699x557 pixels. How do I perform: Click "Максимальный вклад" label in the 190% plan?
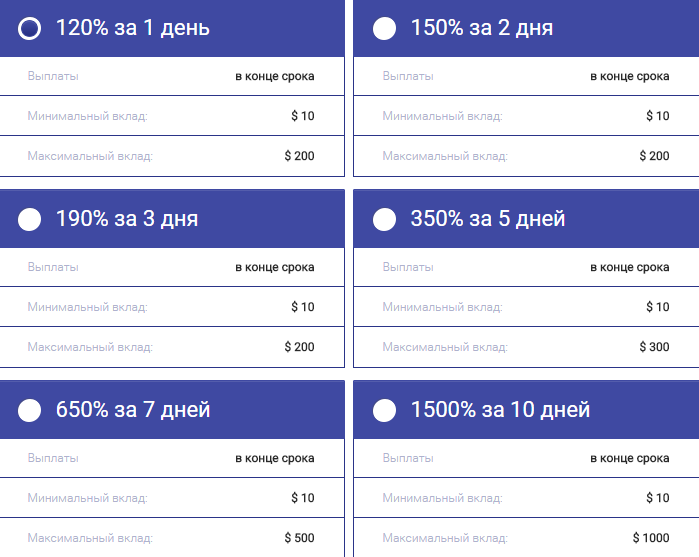tap(90, 347)
